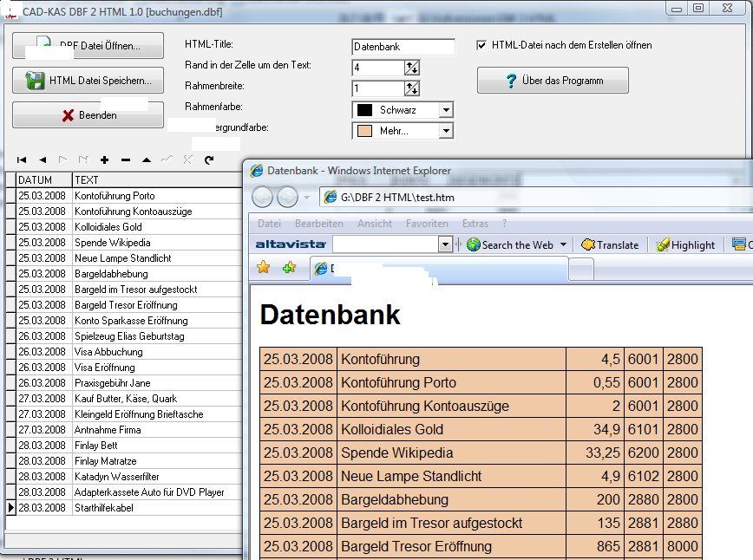Open the Ansicht menu
Image resolution: width=753 pixels, height=560 pixels.
point(375,224)
